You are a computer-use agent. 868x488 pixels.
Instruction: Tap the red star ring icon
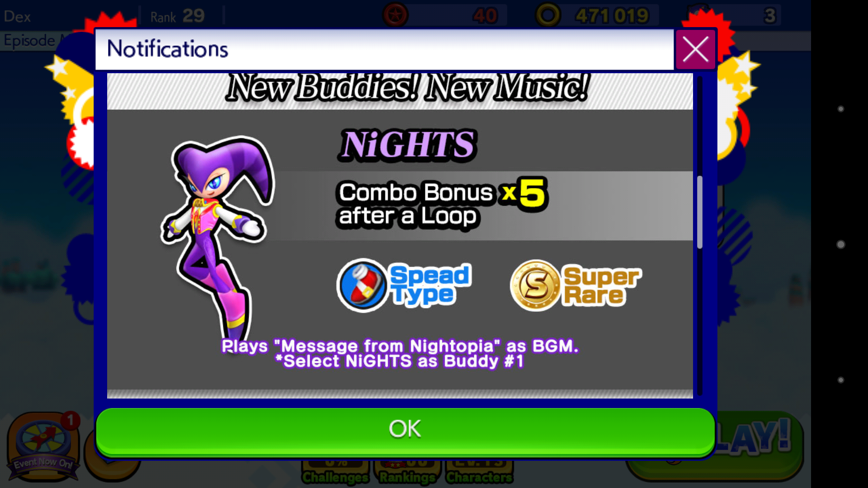pyautogui.click(x=396, y=15)
